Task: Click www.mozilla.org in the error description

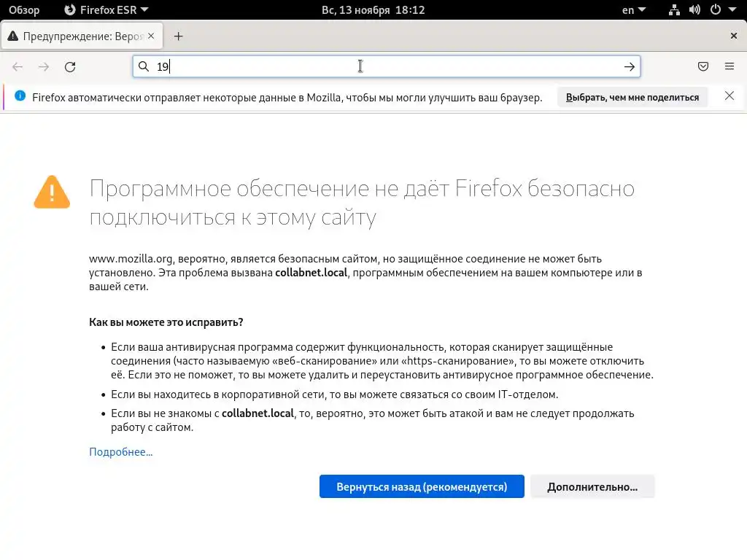Action: tap(131, 259)
